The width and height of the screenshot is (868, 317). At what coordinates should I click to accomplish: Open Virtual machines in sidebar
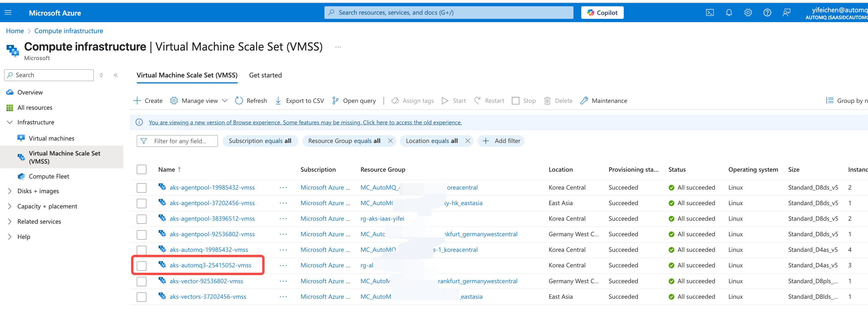point(51,138)
